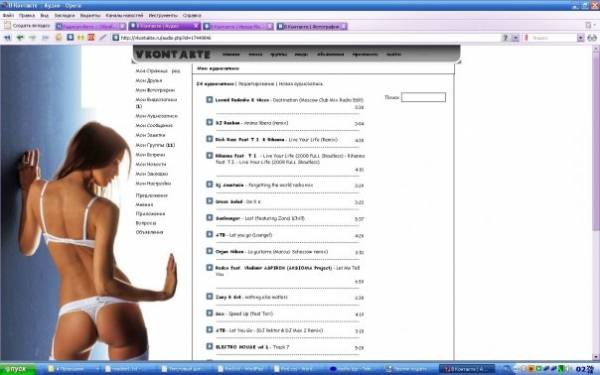Open the address bar history dropdown arrow

(515, 38)
